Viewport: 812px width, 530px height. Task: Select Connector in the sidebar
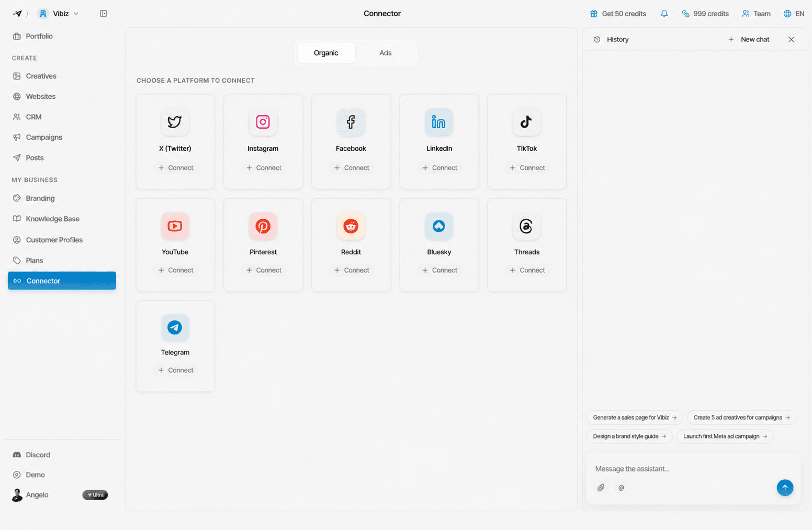click(x=62, y=280)
